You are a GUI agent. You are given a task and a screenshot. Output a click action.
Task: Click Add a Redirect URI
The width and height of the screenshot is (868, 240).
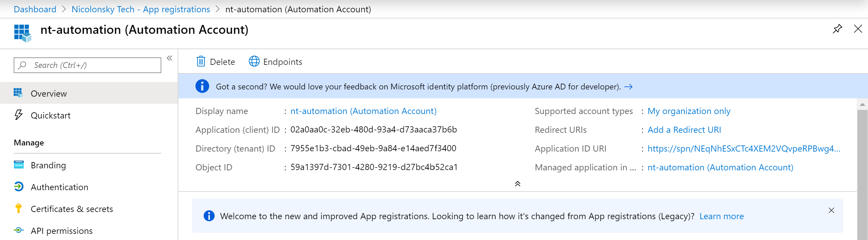pyautogui.click(x=684, y=130)
